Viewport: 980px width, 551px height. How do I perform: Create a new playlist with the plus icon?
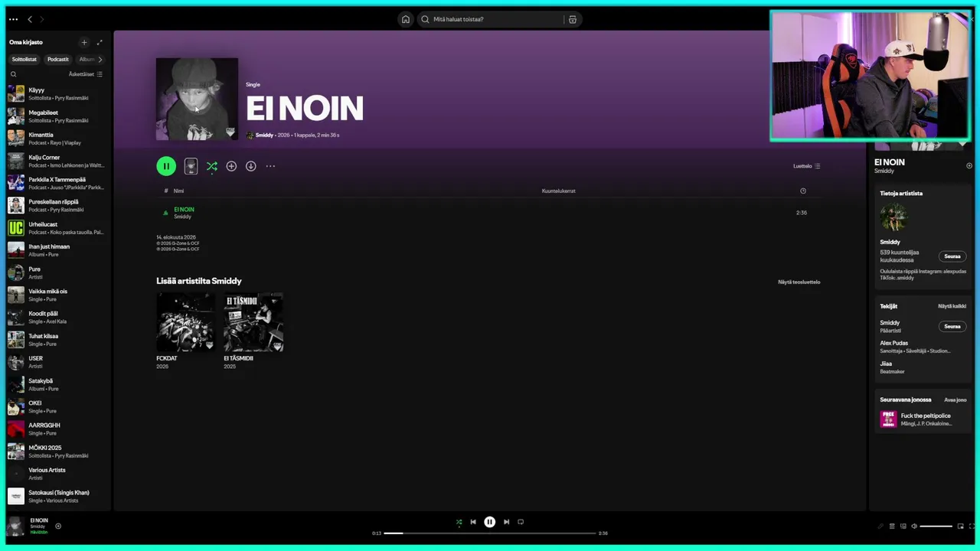pyautogui.click(x=84, y=42)
